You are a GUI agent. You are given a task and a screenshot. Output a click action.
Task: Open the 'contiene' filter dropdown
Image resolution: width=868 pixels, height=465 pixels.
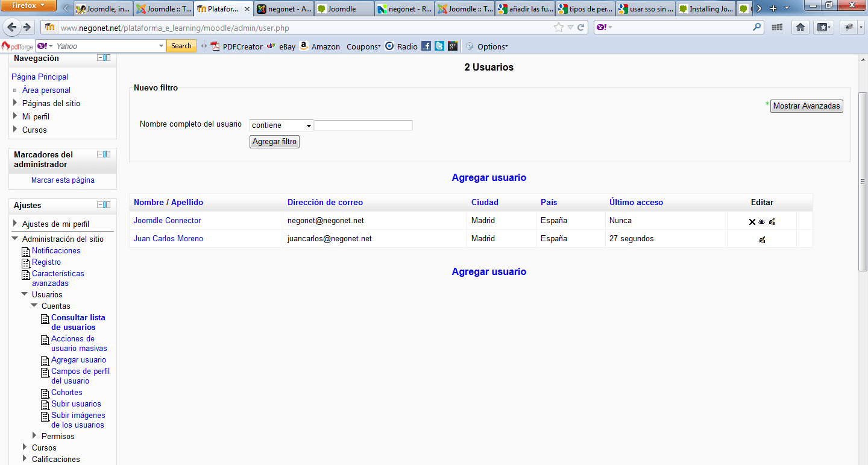pyautogui.click(x=281, y=125)
